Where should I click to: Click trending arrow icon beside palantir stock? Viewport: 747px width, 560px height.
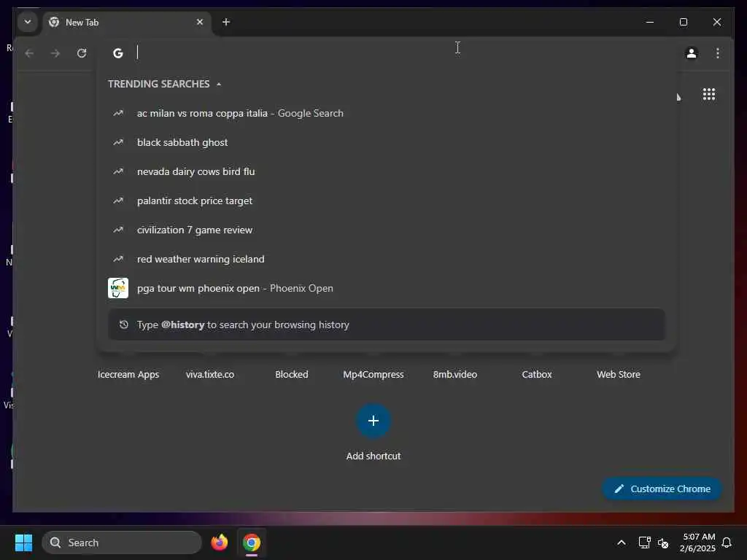tap(118, 201)
